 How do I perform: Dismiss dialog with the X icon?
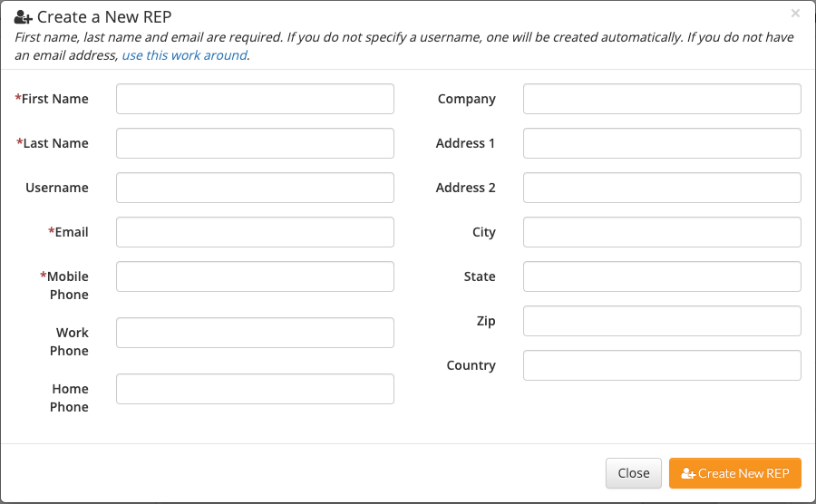point(795,14)
